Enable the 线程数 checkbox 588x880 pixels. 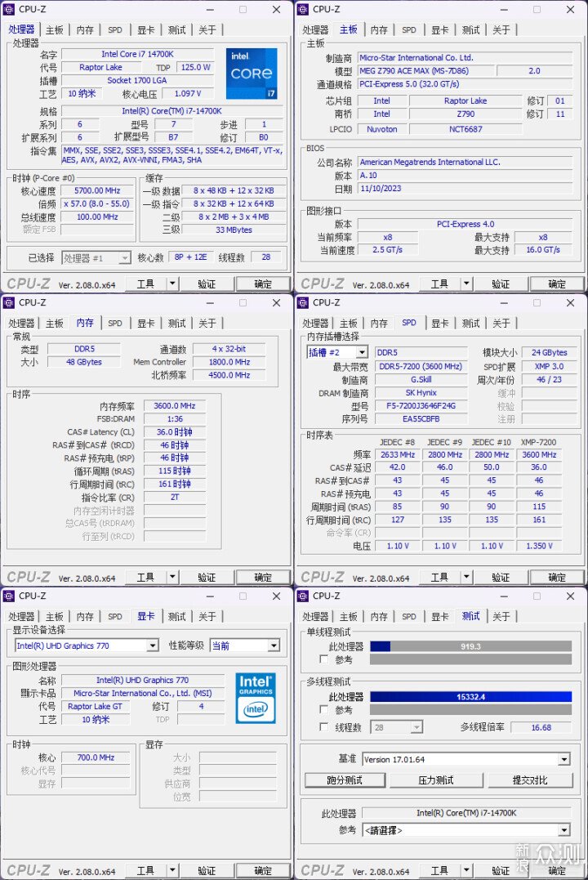coord(323,726)
